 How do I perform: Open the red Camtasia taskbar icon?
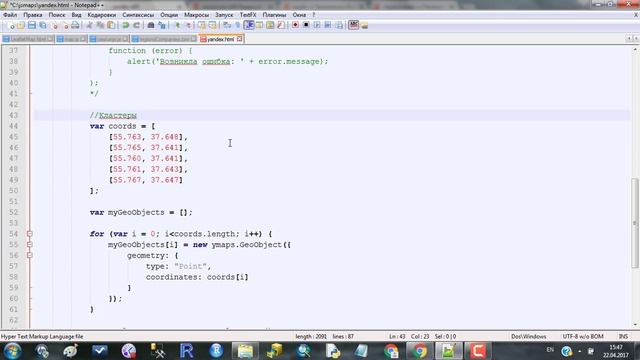click(x=478, y=351)
